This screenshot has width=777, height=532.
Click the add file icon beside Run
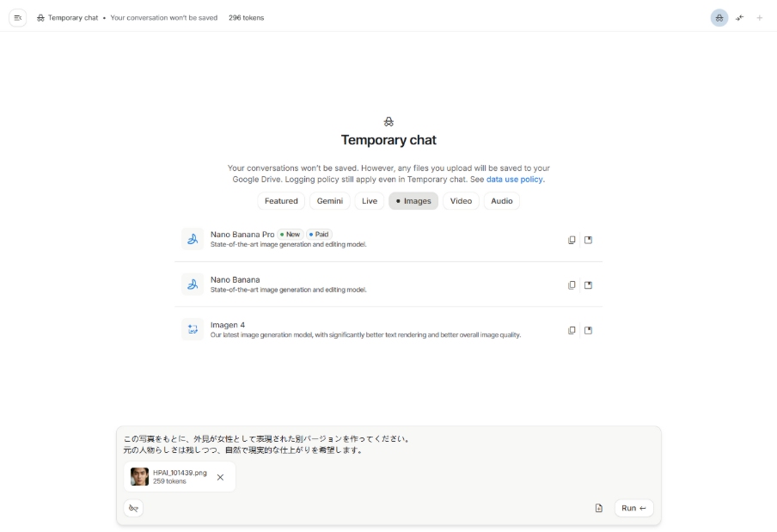point(600,508)
